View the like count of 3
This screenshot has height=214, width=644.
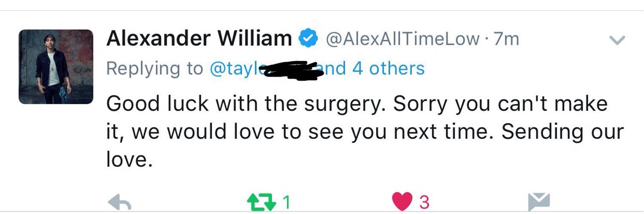[424, 202]
